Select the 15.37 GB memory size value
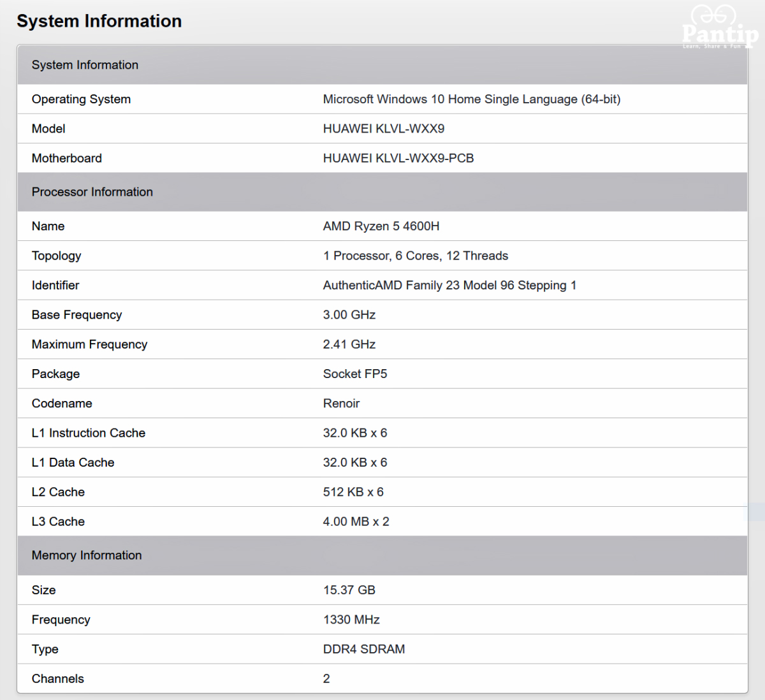Viewport: 765px width, 700px height. click(x=349, y=590)
